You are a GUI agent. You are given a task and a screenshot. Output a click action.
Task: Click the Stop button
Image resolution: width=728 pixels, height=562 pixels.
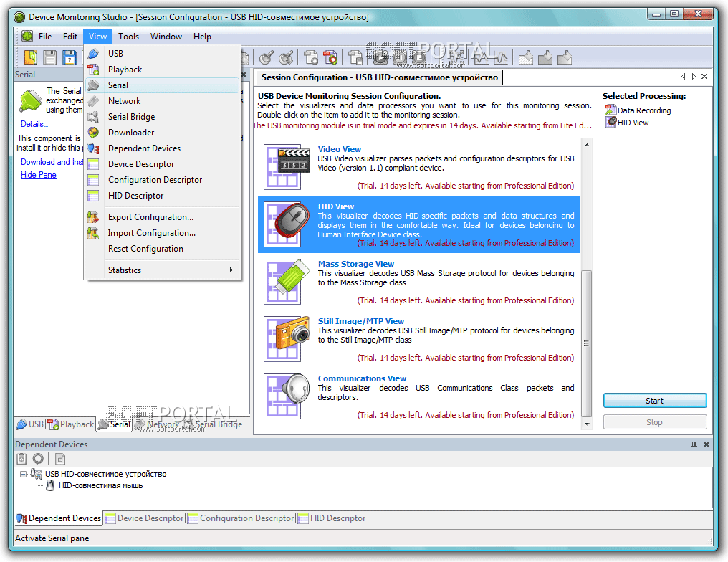point(655,421)
